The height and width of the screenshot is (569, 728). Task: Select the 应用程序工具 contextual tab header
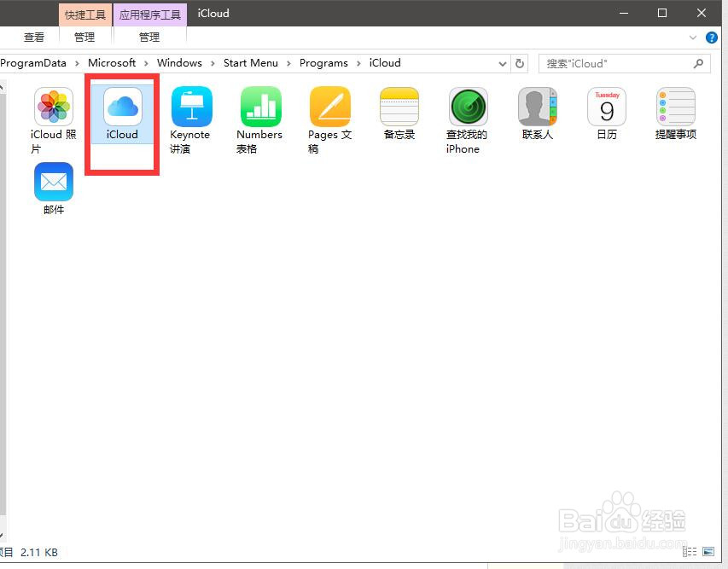(x=150, y=15)
